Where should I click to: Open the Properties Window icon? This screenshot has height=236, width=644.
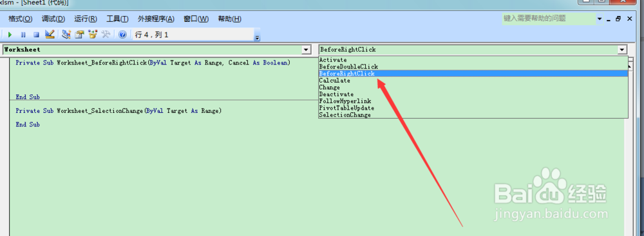80,35
